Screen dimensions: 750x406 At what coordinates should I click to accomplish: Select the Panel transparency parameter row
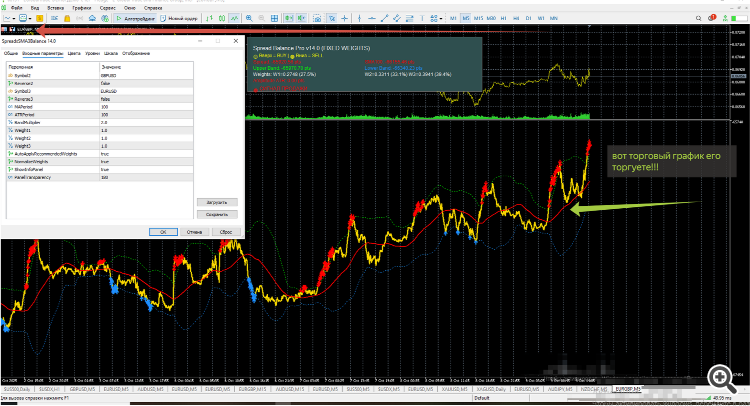point(100,177)
